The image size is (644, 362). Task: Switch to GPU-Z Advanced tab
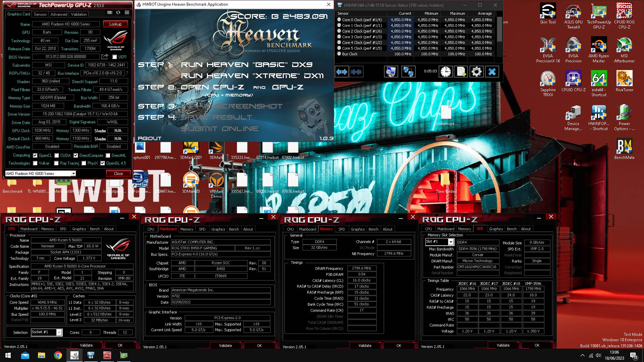59,14
